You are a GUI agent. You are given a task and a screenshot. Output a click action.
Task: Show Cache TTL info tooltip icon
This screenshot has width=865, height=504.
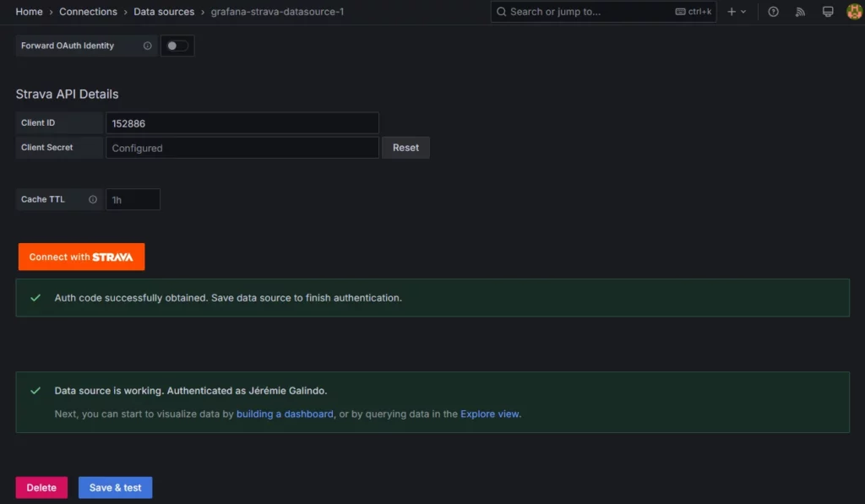pos(93,199)
